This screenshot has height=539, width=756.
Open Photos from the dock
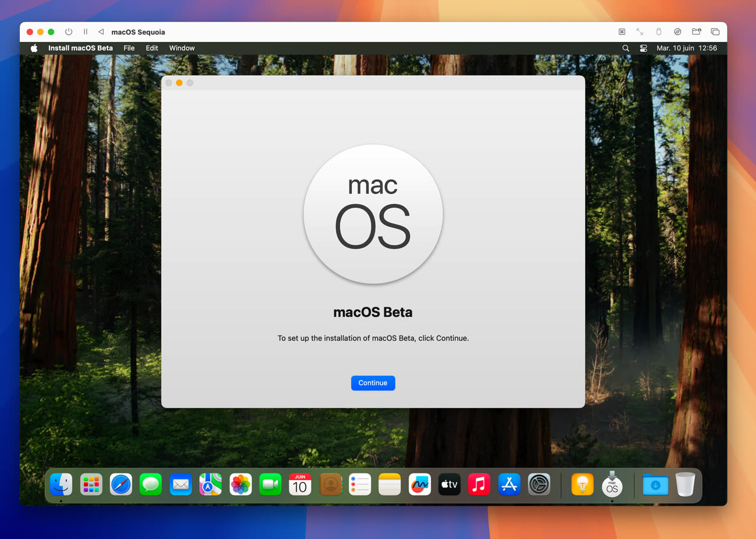tap(240, 484)
